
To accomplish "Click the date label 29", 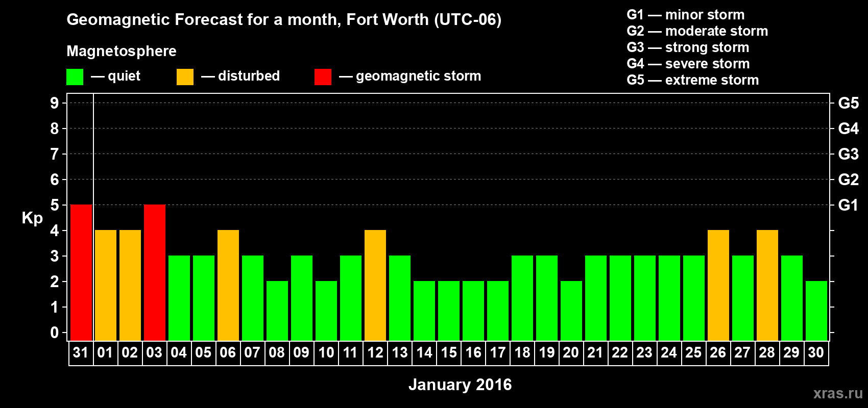I will (x=791, y=353).
